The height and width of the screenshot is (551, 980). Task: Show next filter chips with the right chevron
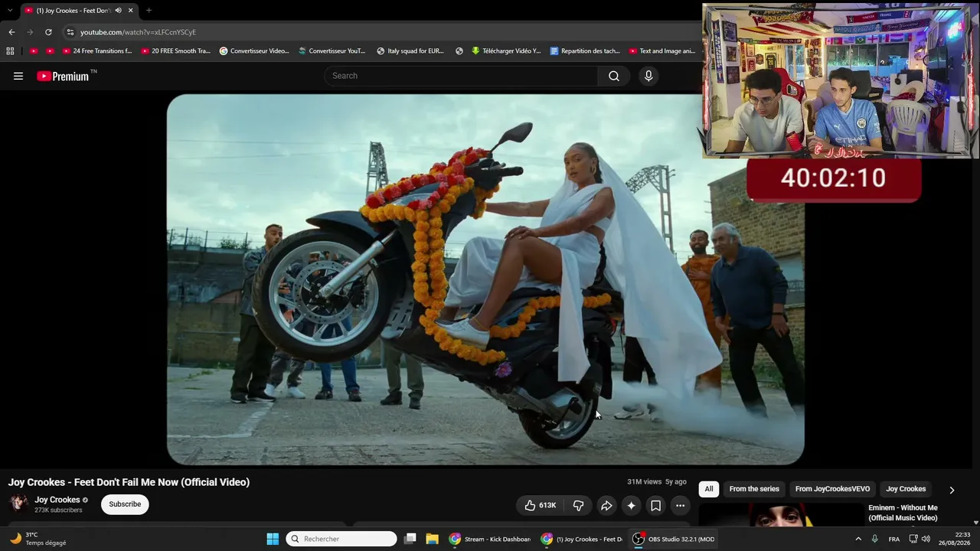point(952,490)
